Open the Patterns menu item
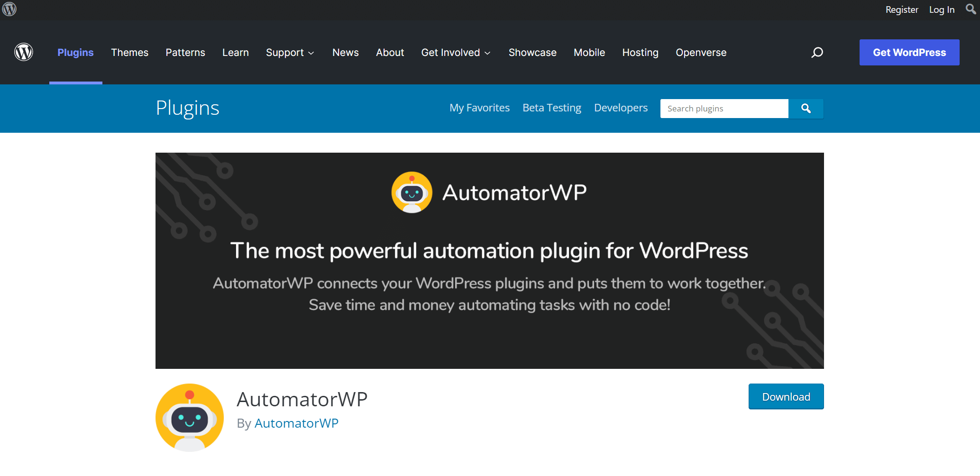This screenshot has height=476, width=980. point(185,52)
